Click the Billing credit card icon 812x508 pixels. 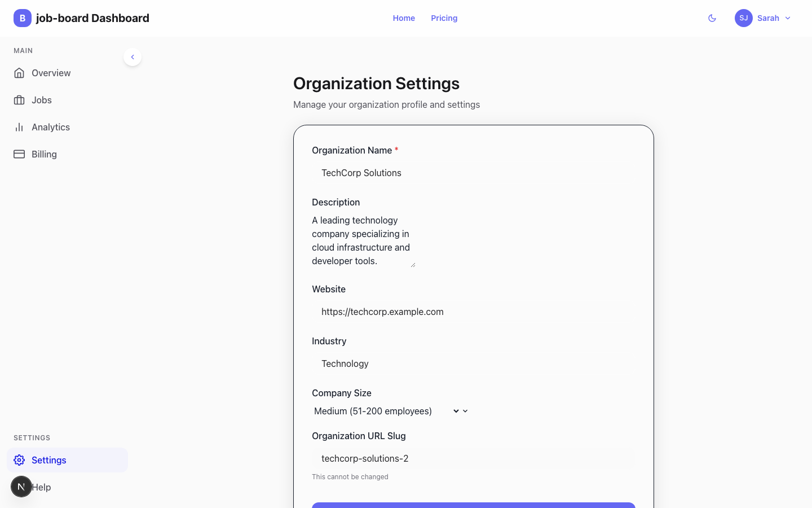19,154
